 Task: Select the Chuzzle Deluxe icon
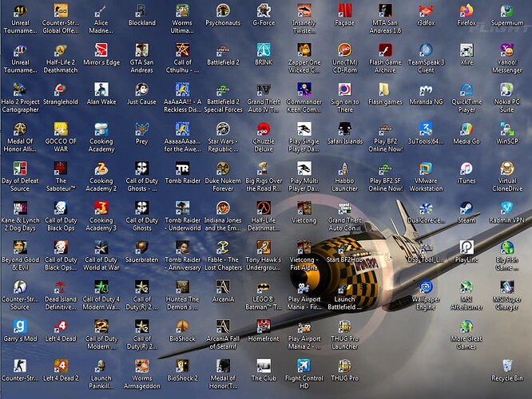(264, 138)
